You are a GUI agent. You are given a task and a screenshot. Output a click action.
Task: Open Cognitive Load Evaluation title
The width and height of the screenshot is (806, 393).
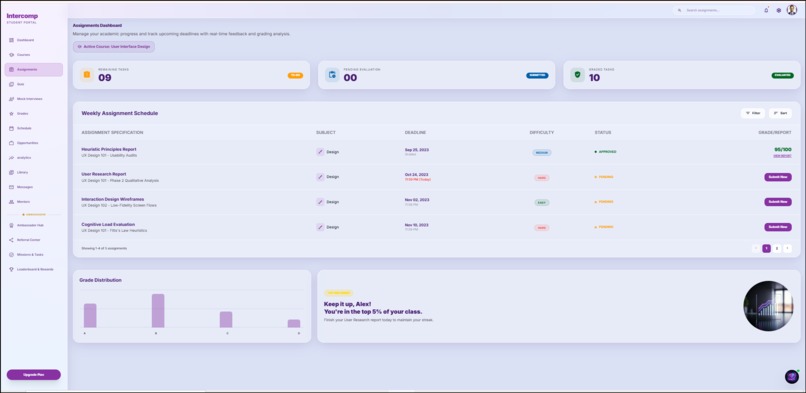[x=108, y=224]
